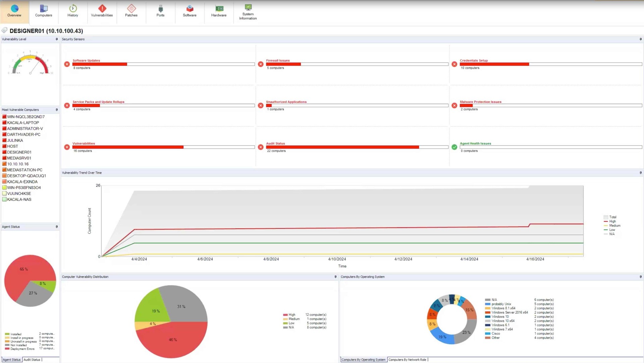Open the Software inventory view

[x=189, y=11]
